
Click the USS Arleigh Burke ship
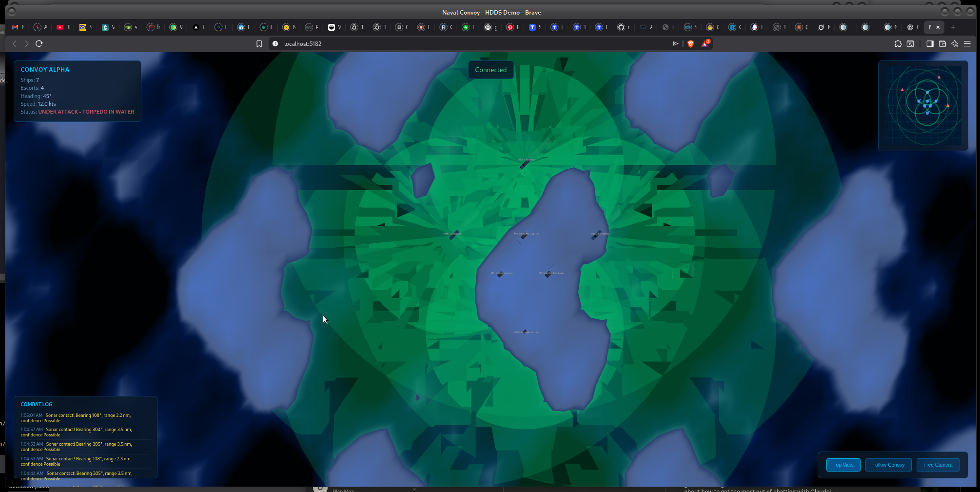click(x=525, y=332)
